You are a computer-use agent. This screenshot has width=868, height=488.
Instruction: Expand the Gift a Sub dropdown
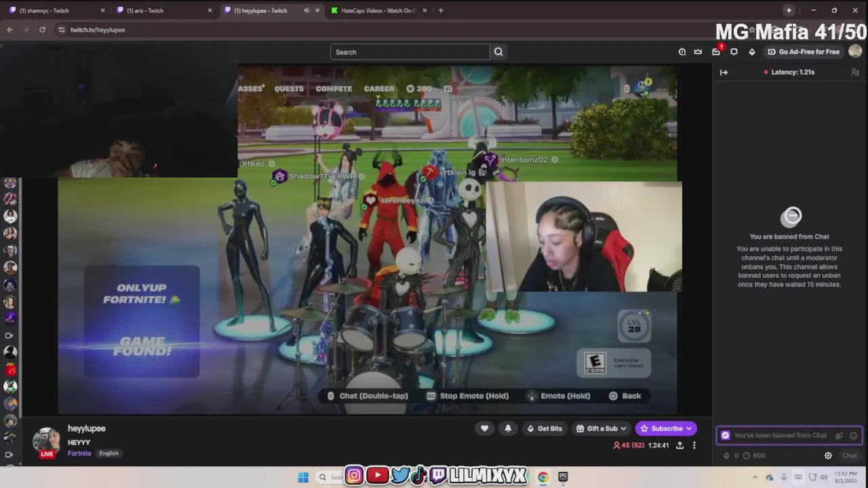[x=602, y=428]
